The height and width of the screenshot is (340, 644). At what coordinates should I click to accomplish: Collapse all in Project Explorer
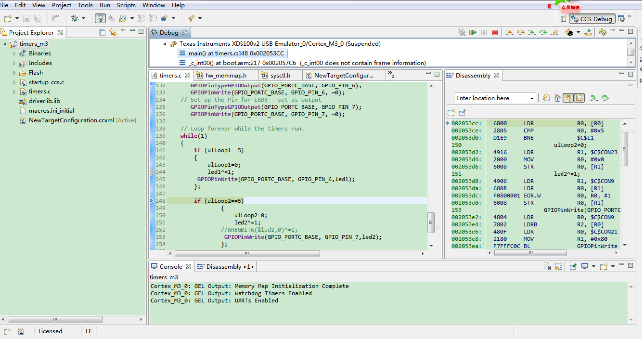pyautogui.click(x=103, y=32)
